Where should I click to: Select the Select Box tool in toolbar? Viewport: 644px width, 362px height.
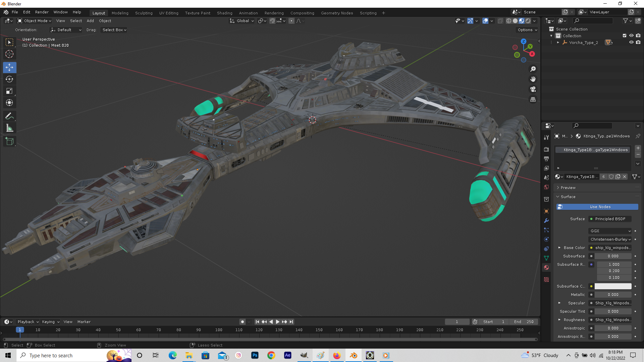tap(9, 42)
